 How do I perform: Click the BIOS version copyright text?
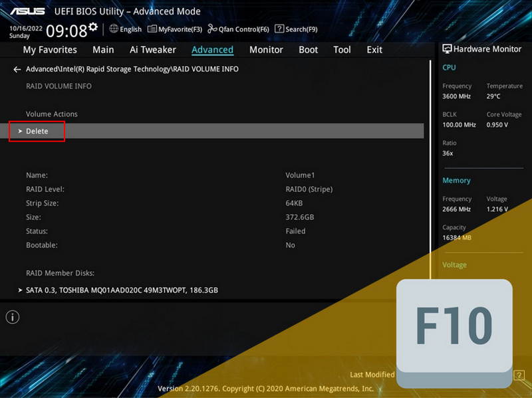pyautogui.click(x=265, y=389)
